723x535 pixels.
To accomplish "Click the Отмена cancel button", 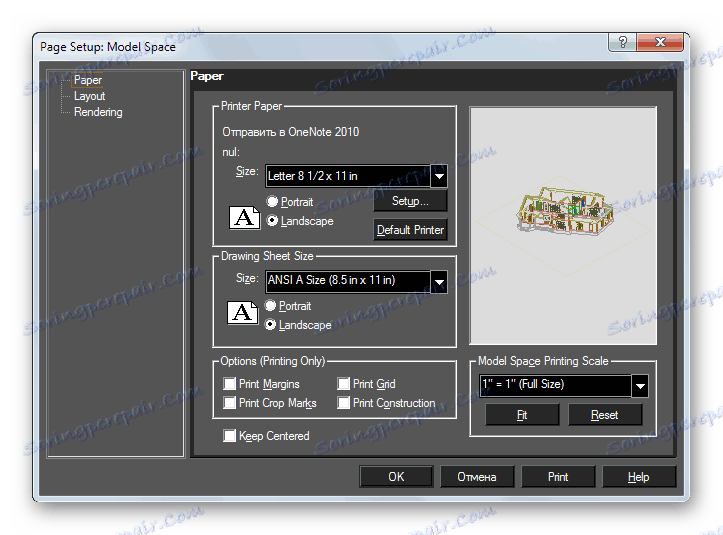I will click(x=477, y=476).
